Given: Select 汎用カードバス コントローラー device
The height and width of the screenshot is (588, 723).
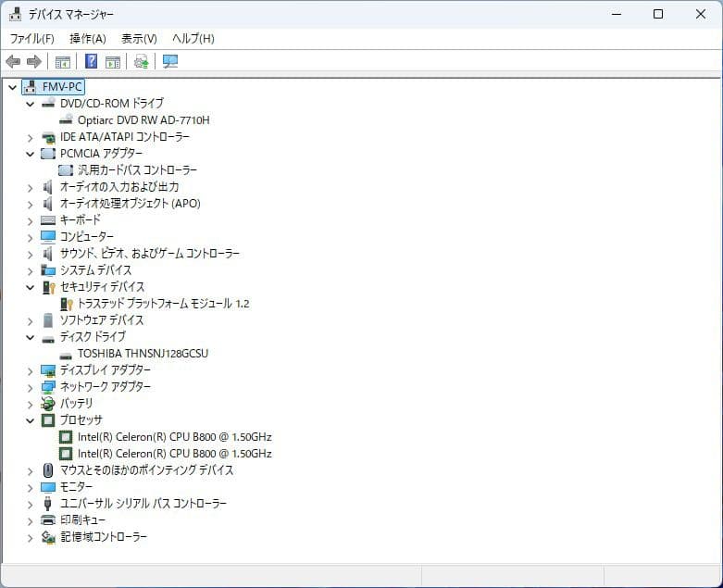Looking at the screenshot, I should 137,170.
